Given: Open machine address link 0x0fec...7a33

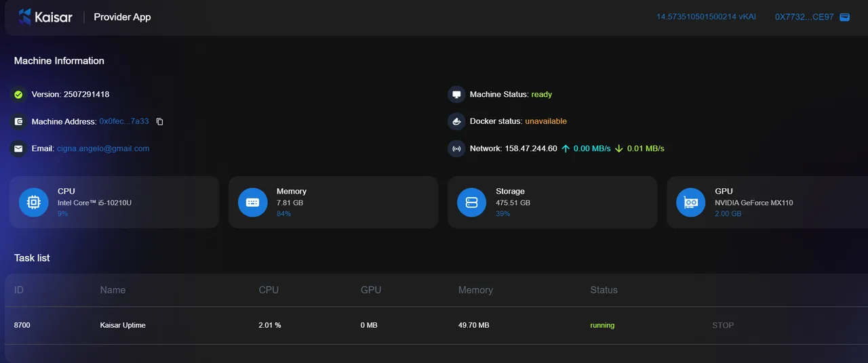Looking at the screenshot, I should pos(124,122).
